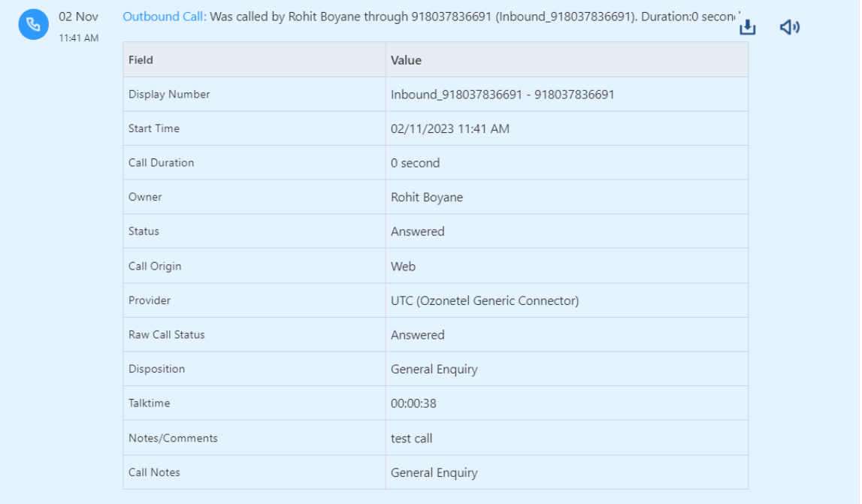
Task: Click the Raw Call Status Answered value
Action: (417, 335)
